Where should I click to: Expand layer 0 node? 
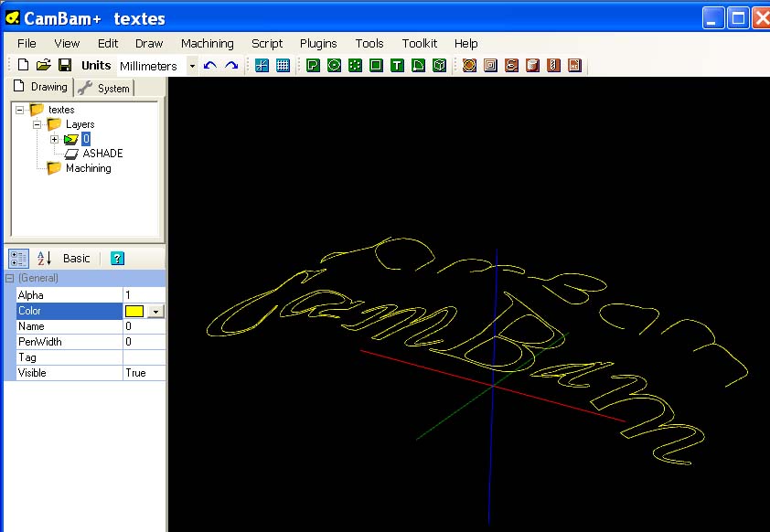point(55,139)
